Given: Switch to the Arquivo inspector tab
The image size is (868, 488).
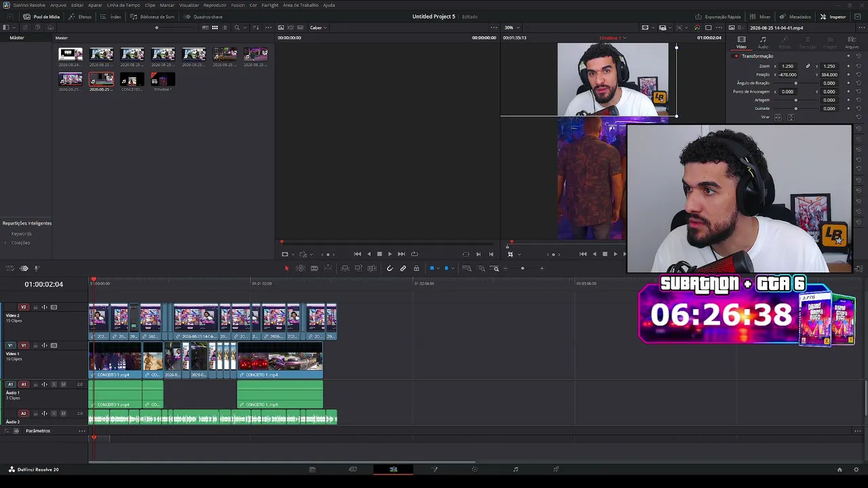Looking at the screenshot, I should [852, 42].
